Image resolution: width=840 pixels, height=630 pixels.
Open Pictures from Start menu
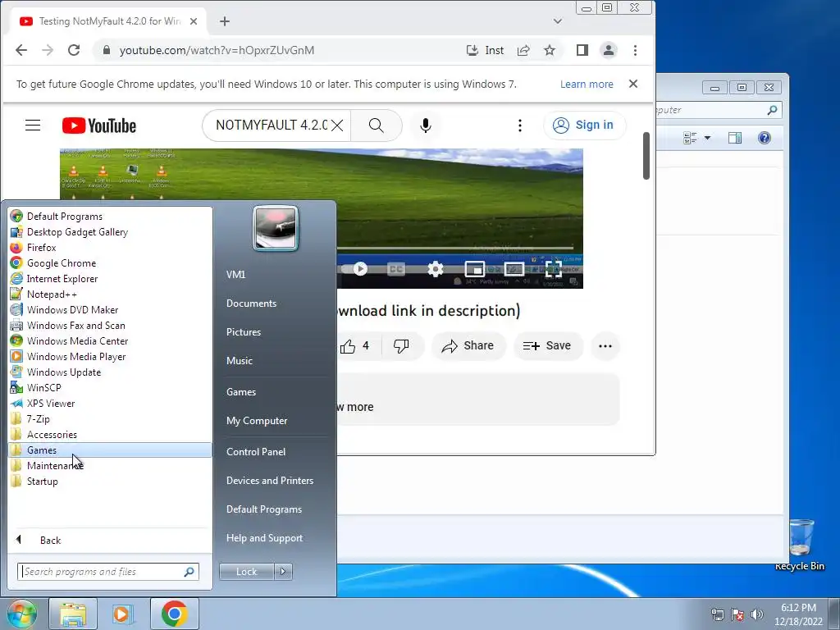coord(244,332)
